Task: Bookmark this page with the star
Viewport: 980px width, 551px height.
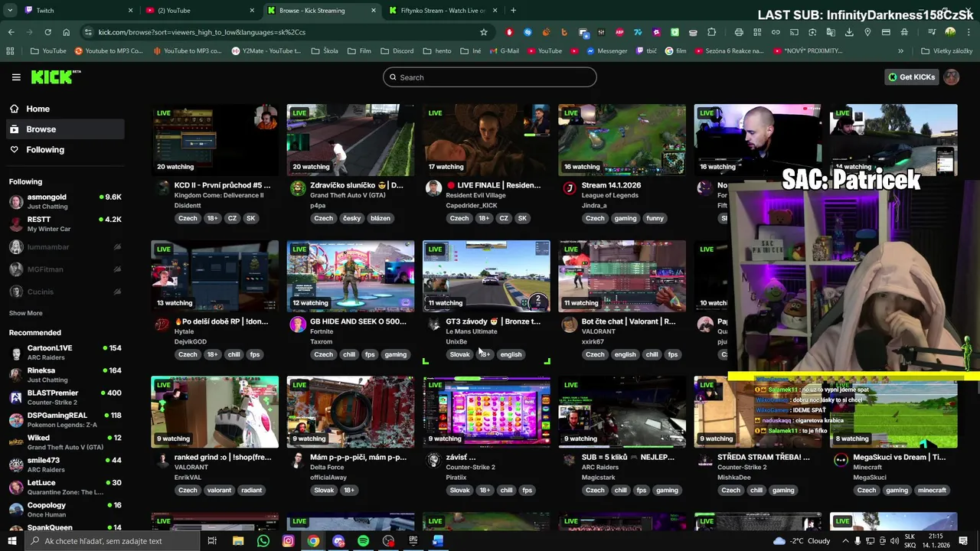Action: 484,32
